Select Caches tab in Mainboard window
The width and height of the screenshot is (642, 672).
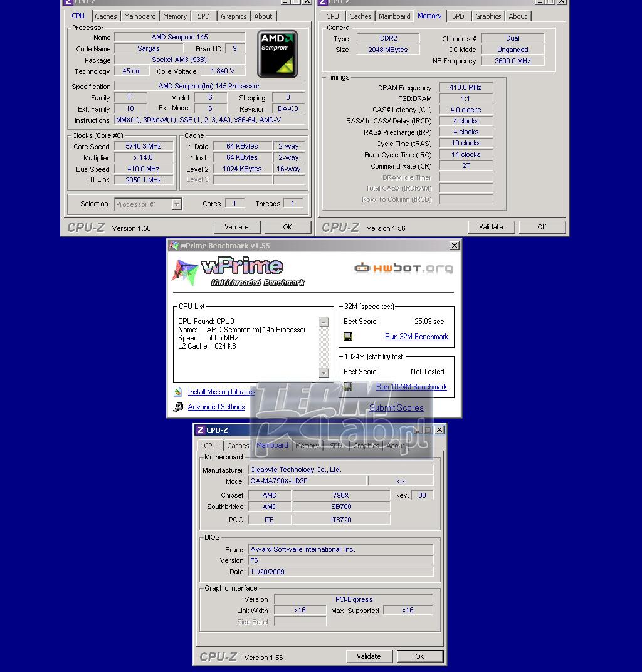tap(238, 446)
